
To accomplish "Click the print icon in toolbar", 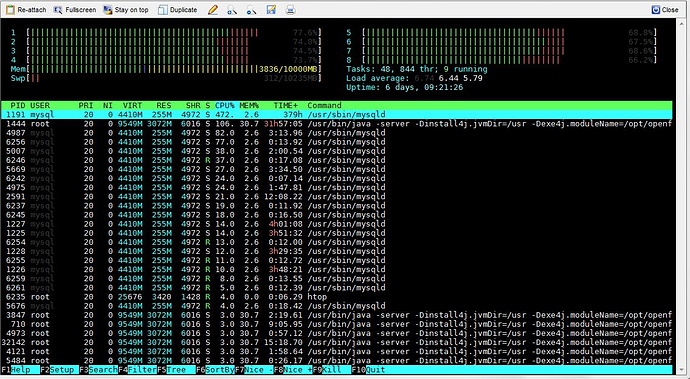I will click(x=290, y=10).
